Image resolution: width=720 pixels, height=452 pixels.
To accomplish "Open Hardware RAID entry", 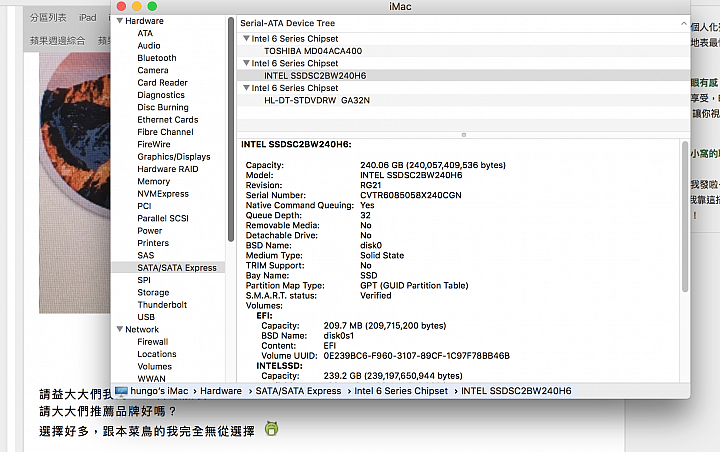I will point(168,169).
